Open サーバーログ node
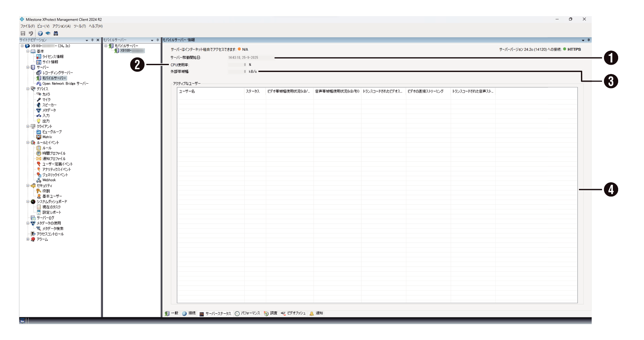 (x=45, y=218)
